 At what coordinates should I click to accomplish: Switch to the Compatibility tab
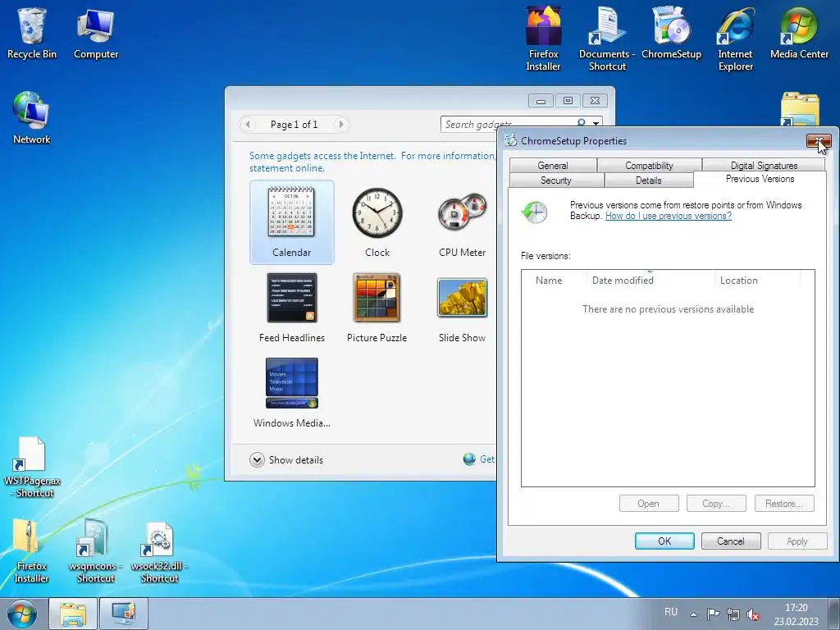[x=650, y=166]
